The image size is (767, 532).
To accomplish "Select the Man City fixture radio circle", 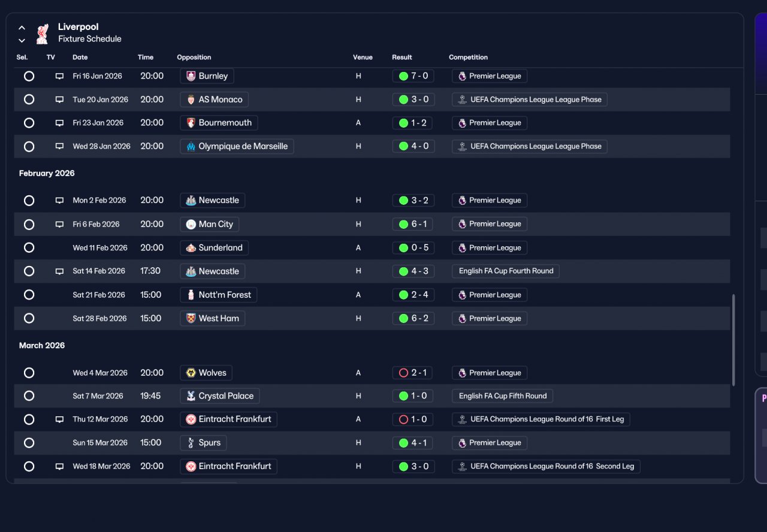I will pyautogui.click(x=29, y=224).
